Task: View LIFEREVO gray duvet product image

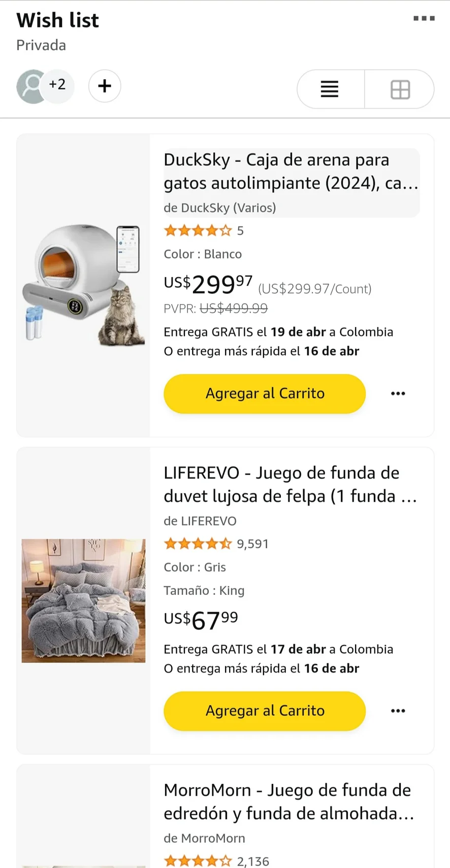Action: pyautogui.click(x=83, y=600)
